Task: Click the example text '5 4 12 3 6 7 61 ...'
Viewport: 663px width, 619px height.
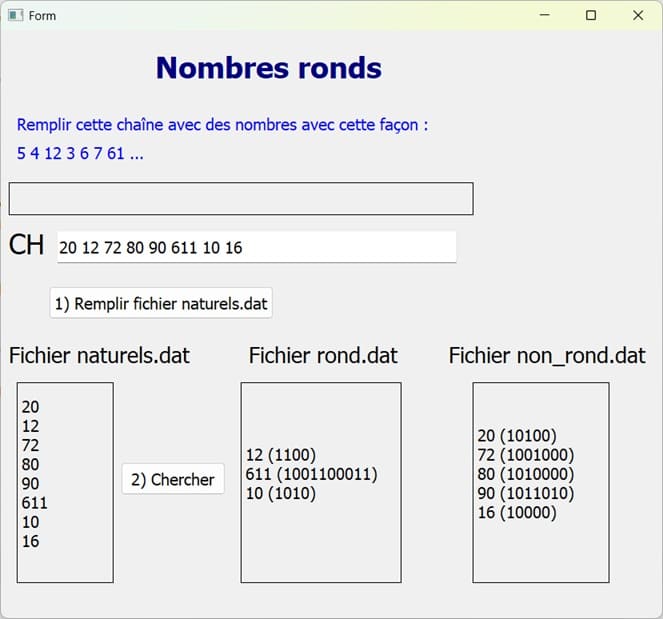Action: click(80, 154)
